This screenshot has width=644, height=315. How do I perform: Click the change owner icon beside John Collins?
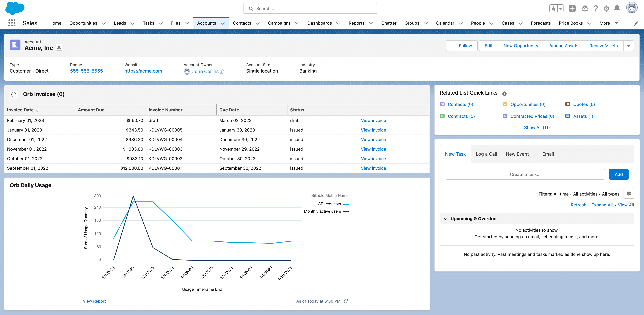point(222,71)
